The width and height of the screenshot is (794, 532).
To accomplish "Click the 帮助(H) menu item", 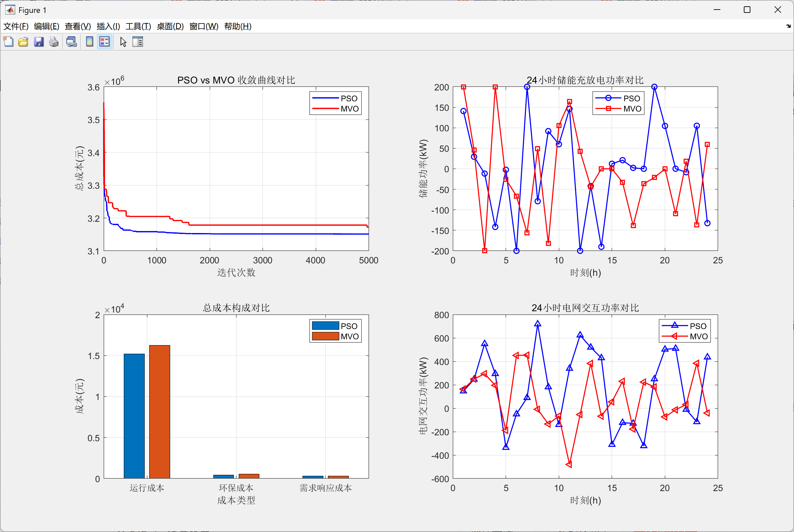I will pyautogui.click(x=237, y=26).
